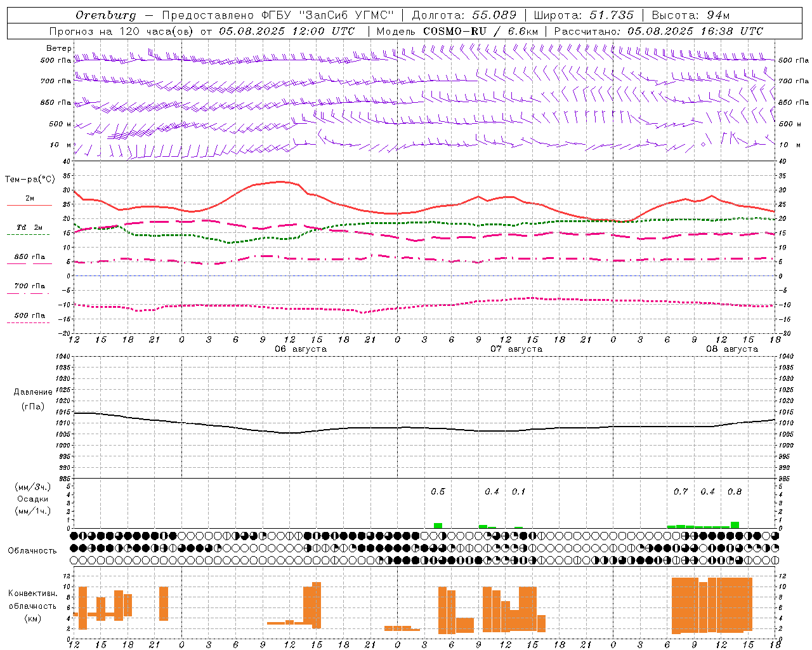The width and height of the screenshot is (812, 650).
Task: Click the 0.5 precipitation total value
Action: click(x=438, y=491)
